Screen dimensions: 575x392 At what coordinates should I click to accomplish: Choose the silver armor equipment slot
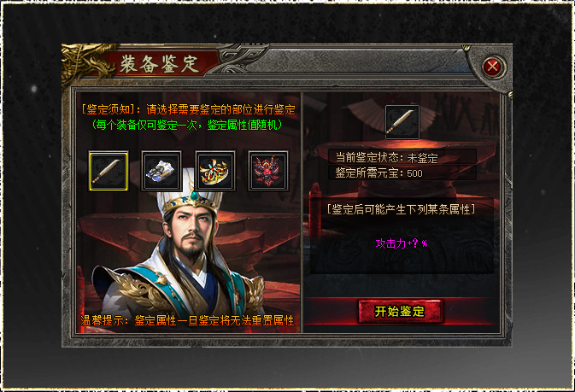[x=161, y=171]
